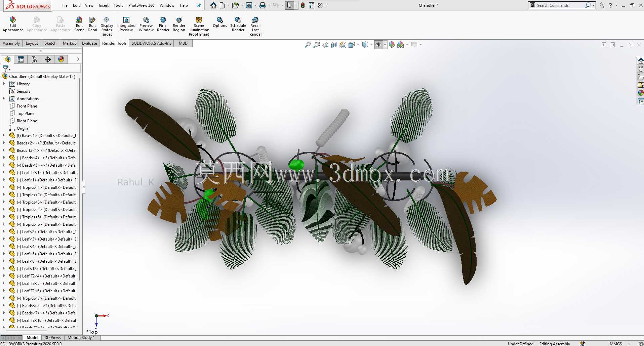
Task: Expand the Annotations folder
Action: [x=4, y=99]
